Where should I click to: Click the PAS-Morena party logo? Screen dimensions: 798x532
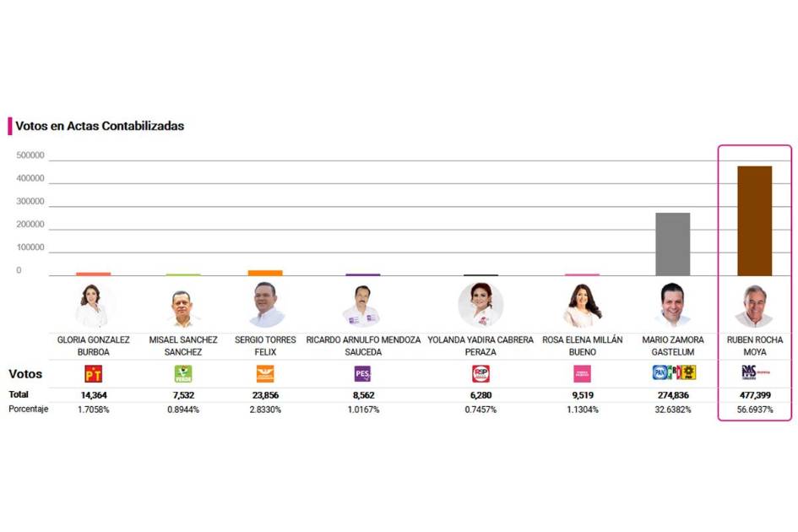(x=754, y=372)
